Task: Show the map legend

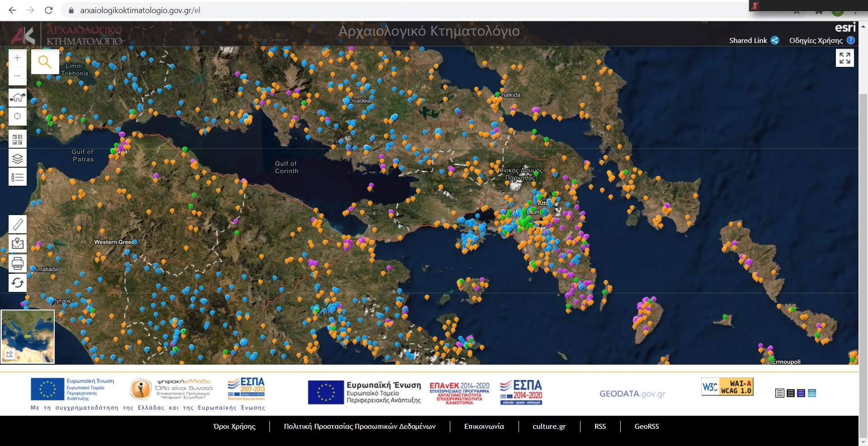Action: coord(17,177)
